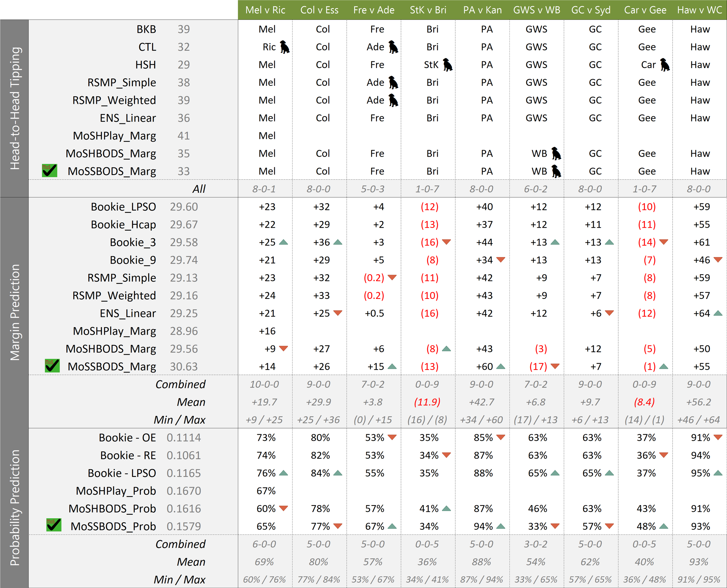Select the 'Mel v Ric' column header
This screenshot has height=588, width=727.
pyautogui.click(x=266, y=10)
